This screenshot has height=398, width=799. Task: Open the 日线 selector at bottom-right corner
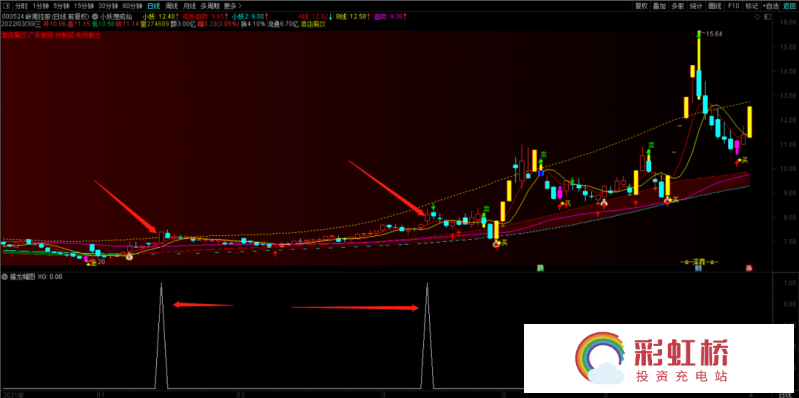tap(784, 394)
